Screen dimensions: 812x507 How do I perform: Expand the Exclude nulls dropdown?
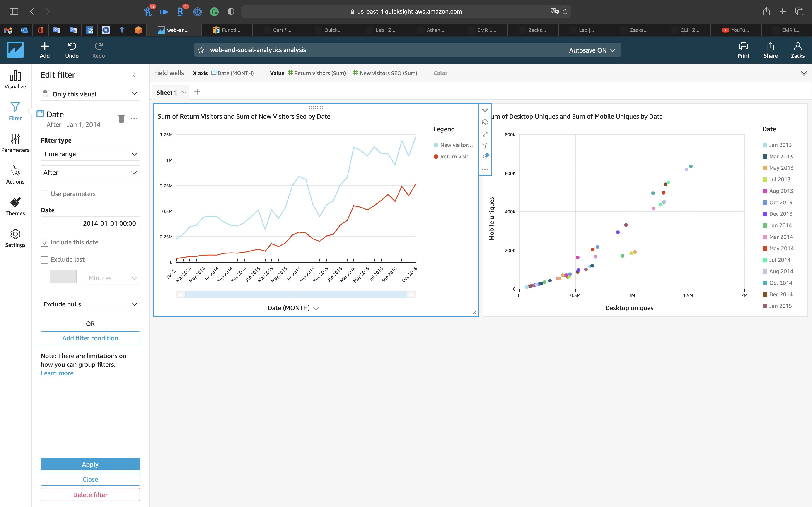(x=90, y=304)
